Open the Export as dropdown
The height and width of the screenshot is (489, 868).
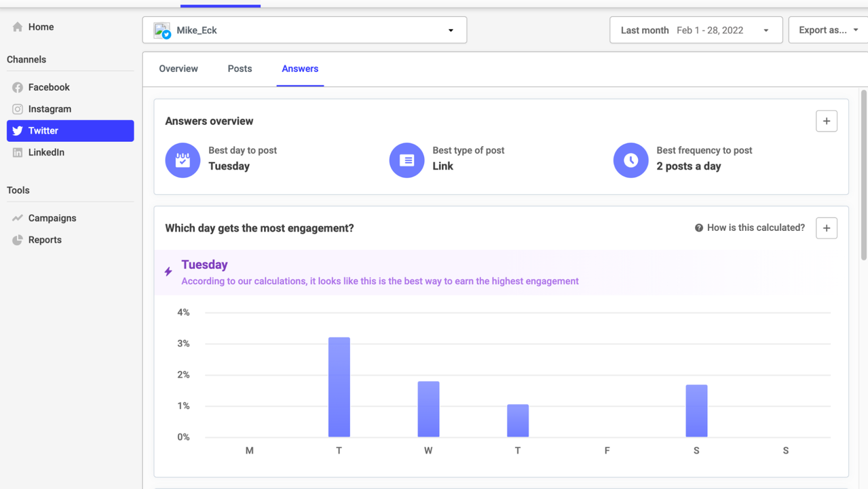tap(828, 30)
